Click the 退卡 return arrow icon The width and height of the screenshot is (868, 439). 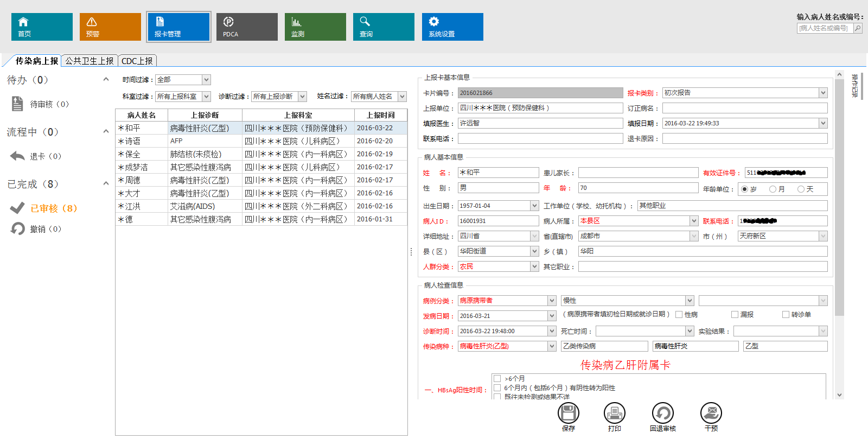pos(17,156)
